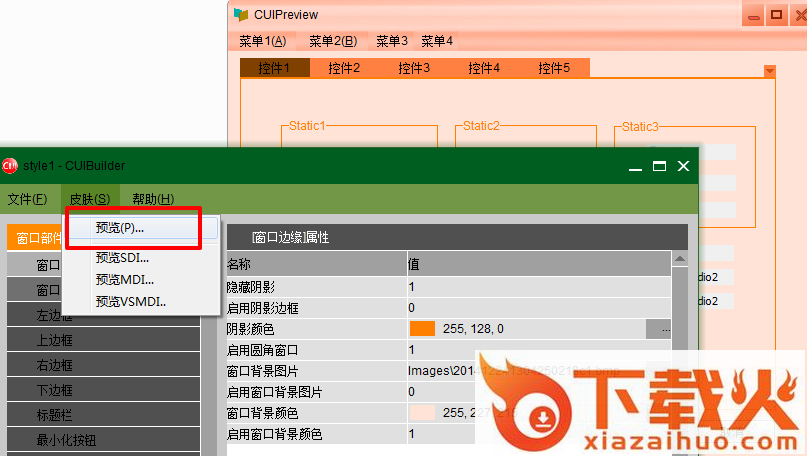
Task: Switch to the 控件3 tab
Action: (x=414, y=68)
